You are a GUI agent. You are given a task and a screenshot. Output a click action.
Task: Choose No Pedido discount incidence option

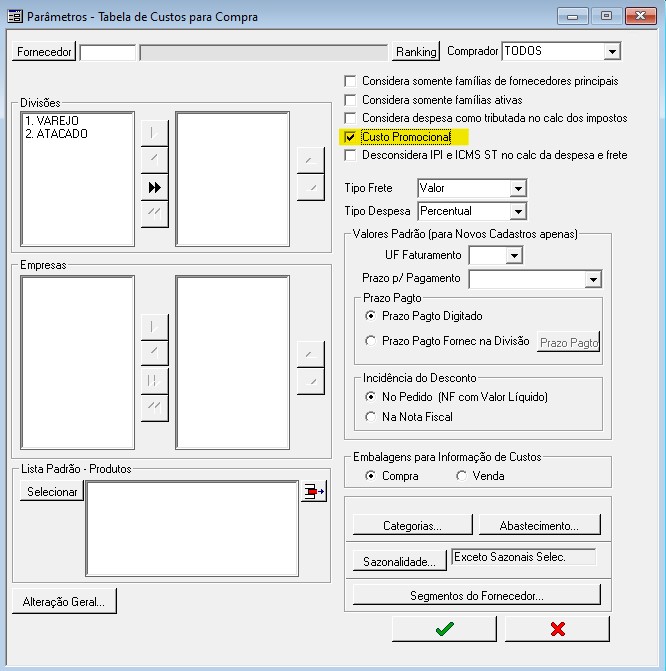click(x=370, y=397)
